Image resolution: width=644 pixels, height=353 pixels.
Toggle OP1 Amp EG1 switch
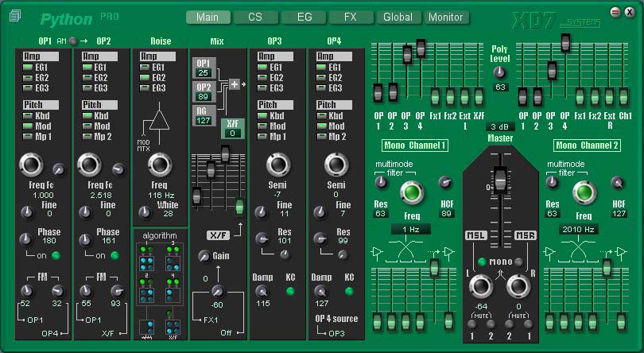coord(28,68)
